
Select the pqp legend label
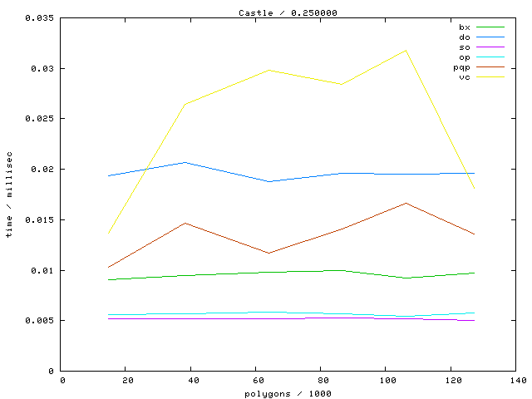coord(461,67)
